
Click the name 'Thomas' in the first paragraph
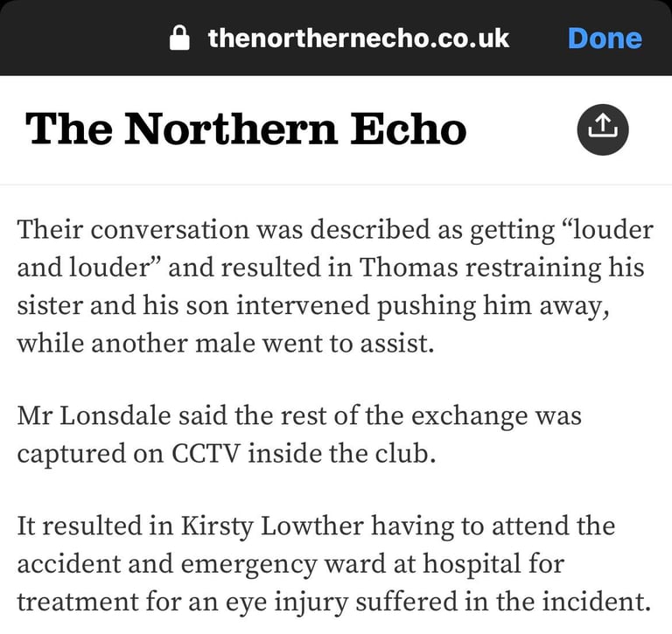pos(409,267)
